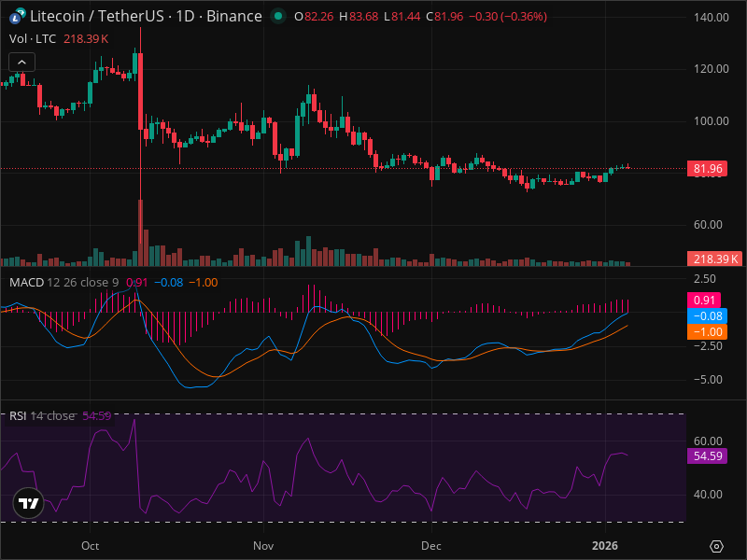747x560 pixels.
Task: Click the 100.00 price scale label
Action: [x=711, y=121]
